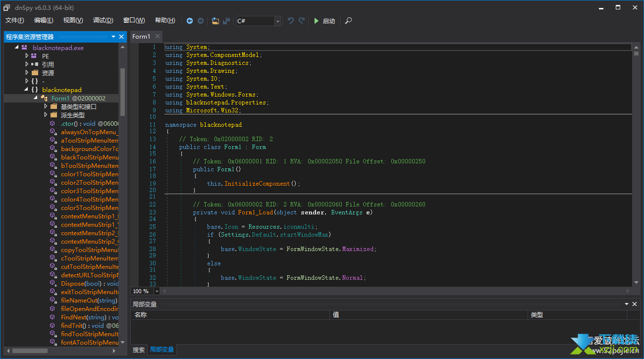Open the 视图(V) menu
Screen dimensions: 644x359
point(73,20)
